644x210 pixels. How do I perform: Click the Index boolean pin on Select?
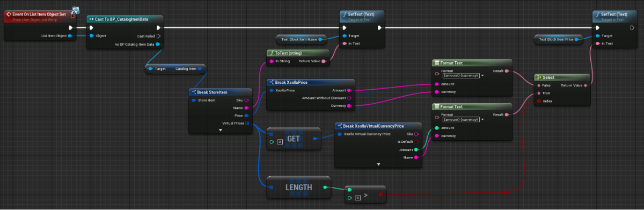(539, 101)
